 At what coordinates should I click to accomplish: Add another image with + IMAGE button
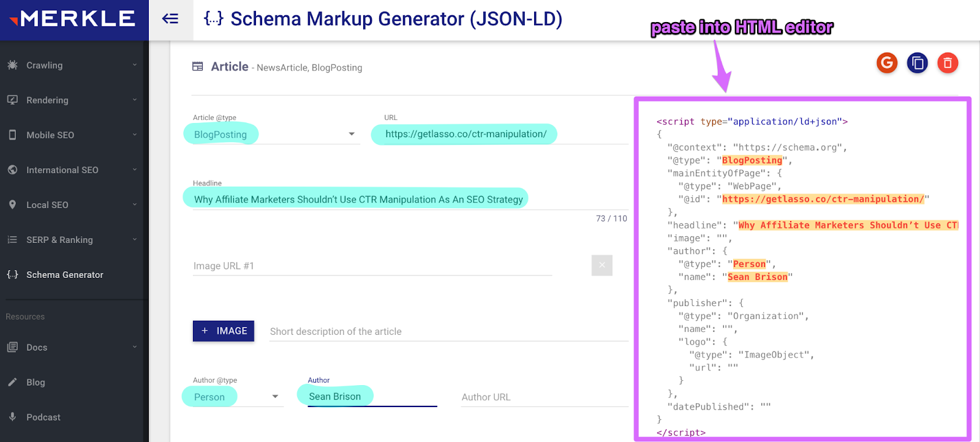(x=224, y=331)
